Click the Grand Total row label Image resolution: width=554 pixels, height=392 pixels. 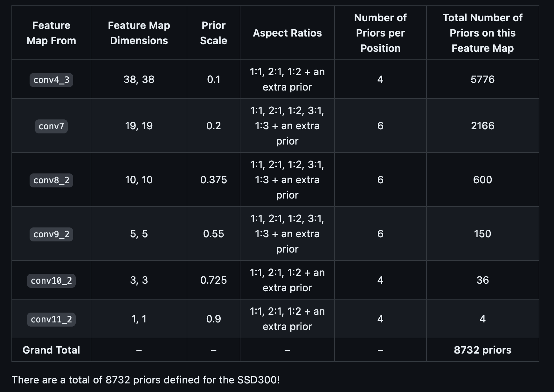tap(51, 350)
